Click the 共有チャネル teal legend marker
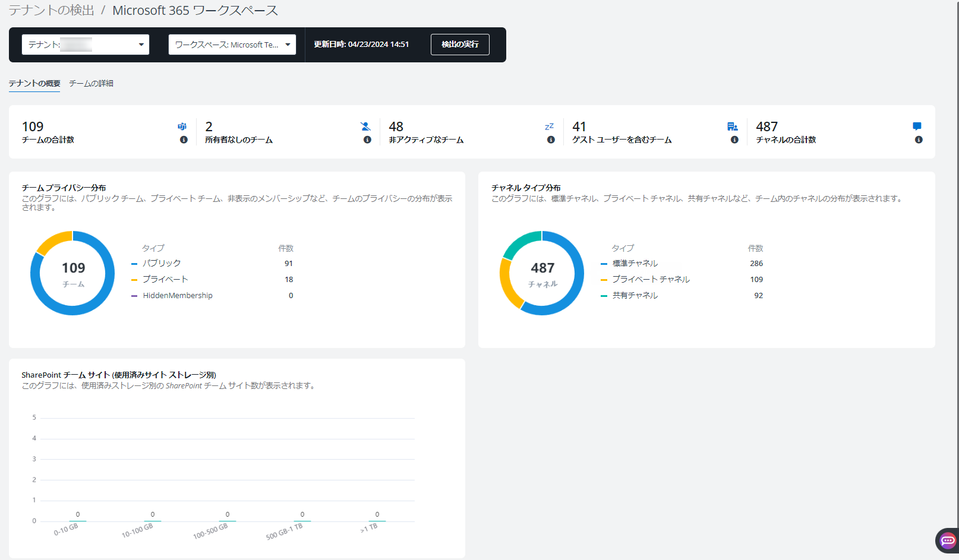The height and width of the screenshot is (560, 959). [x=604, y=296]
